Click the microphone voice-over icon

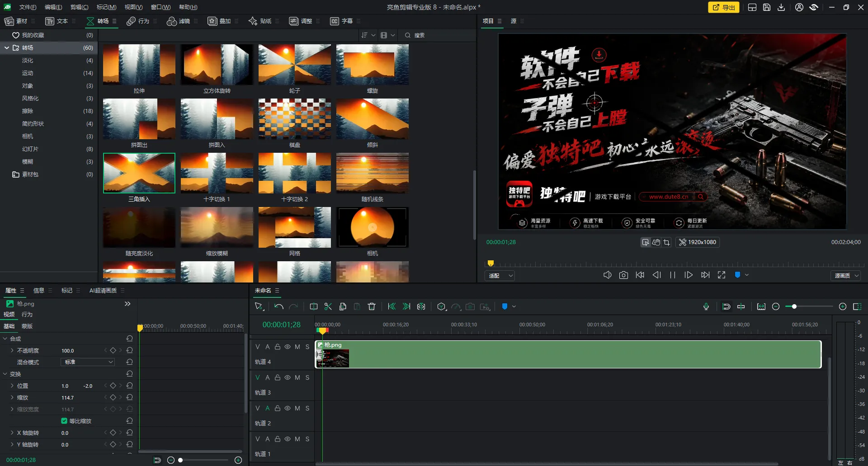tap(706, 306)
